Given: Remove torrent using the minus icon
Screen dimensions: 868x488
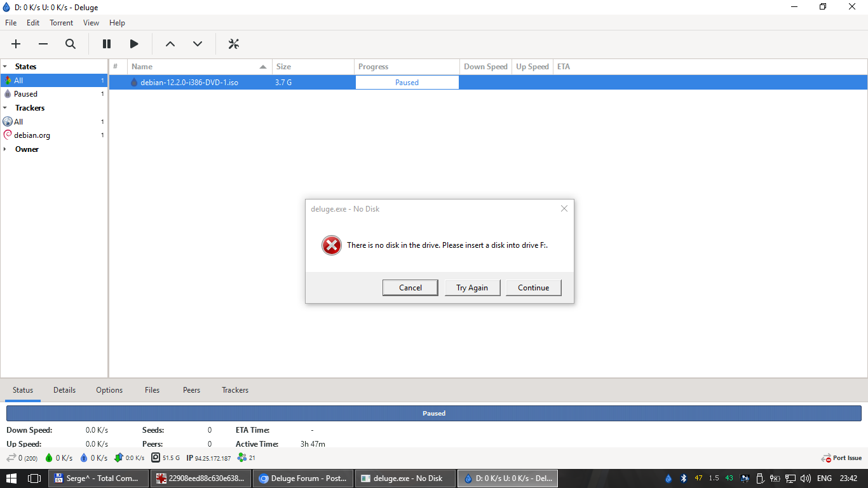Looking at the screenshot, I should click(43, 44).
